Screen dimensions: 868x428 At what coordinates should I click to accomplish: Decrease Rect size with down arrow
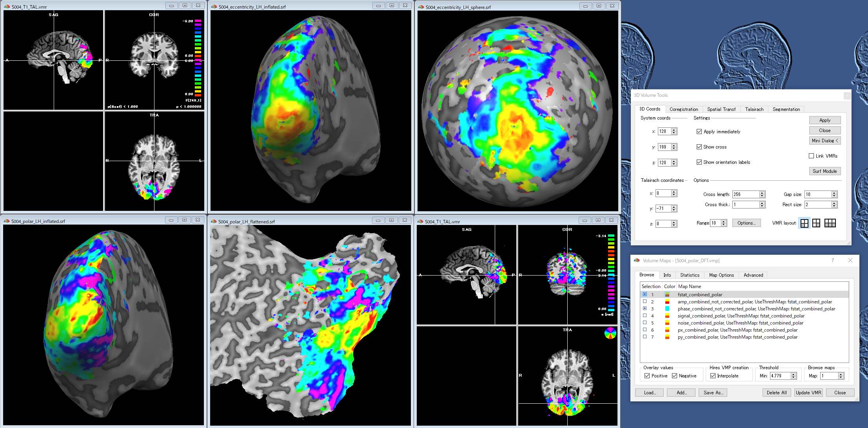[x=834, y=206]
